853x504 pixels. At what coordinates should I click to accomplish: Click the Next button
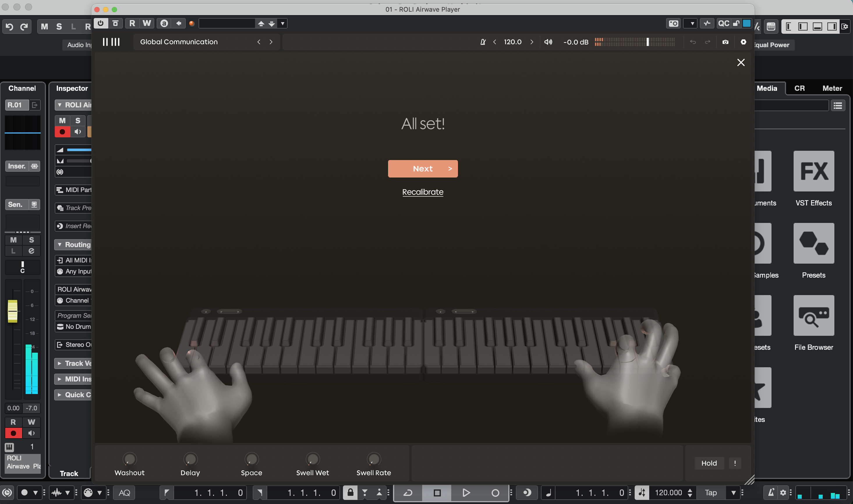pyautogui.click(x=423, y=168)
